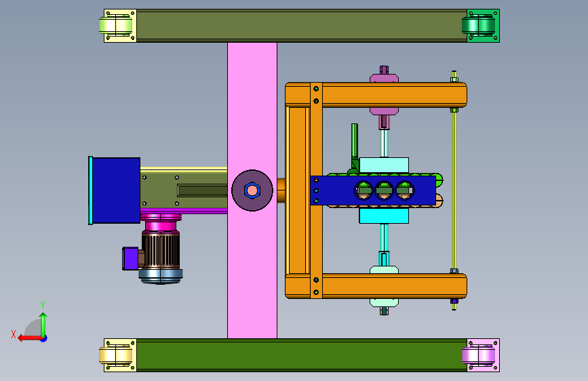
Task: Click the middle hole in the blue bar
Action: 384,190
